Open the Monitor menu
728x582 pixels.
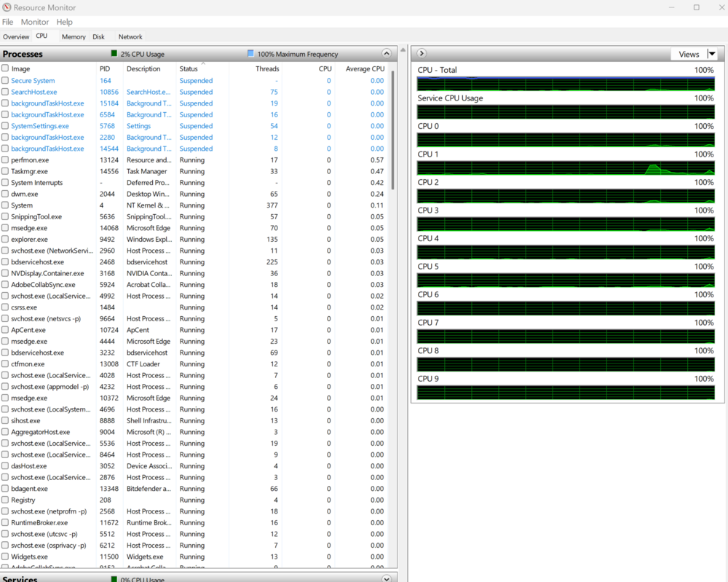[x=35, y=22]
